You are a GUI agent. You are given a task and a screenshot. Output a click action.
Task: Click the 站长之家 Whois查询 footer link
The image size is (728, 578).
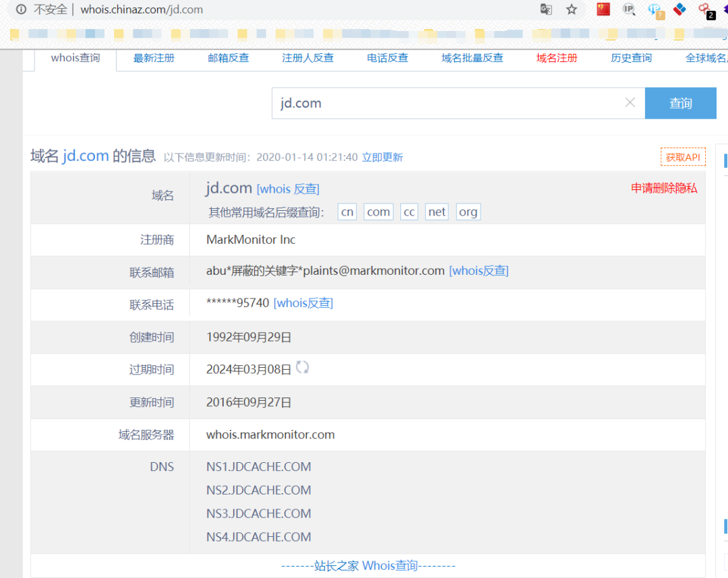368,565
